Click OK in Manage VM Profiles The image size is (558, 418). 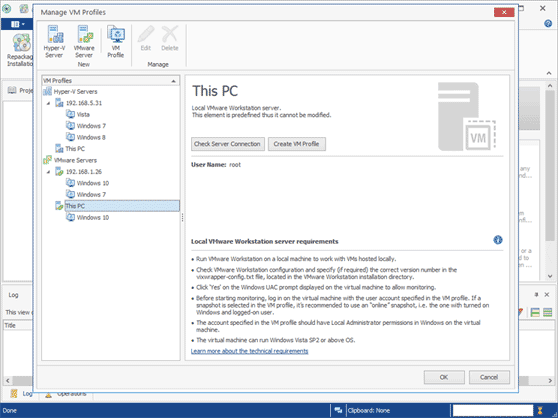(x=444, y=377)
